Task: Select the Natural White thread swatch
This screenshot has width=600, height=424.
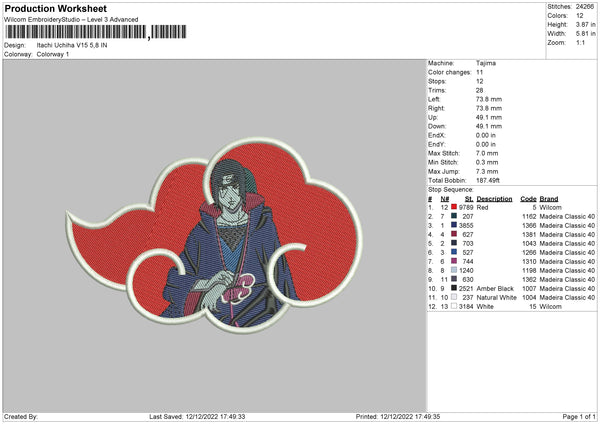Action: (x=454, y=297)
